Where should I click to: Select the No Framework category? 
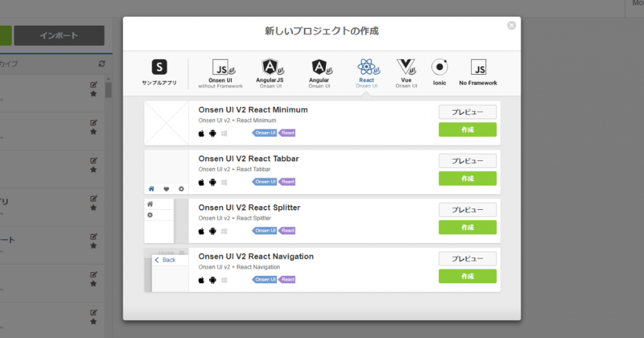tap(478, 73)
